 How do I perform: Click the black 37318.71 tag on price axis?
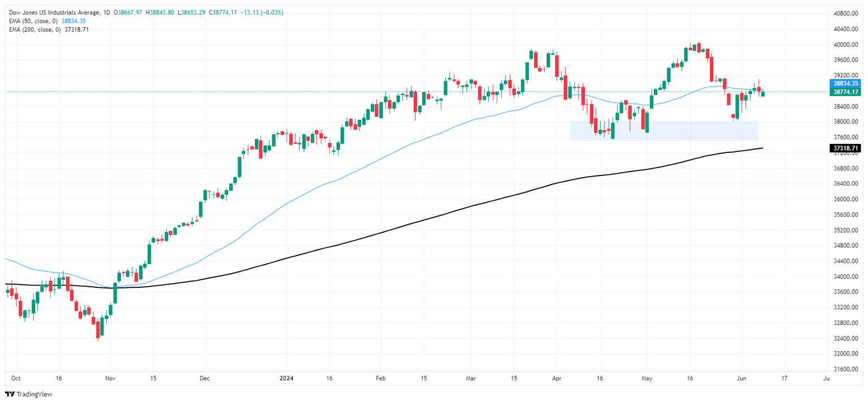coord(846,148)
